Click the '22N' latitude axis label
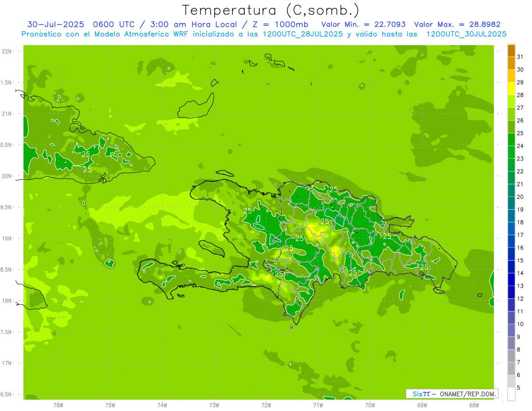Viewport: 532px width, 411px height. [x=8, y=51]
